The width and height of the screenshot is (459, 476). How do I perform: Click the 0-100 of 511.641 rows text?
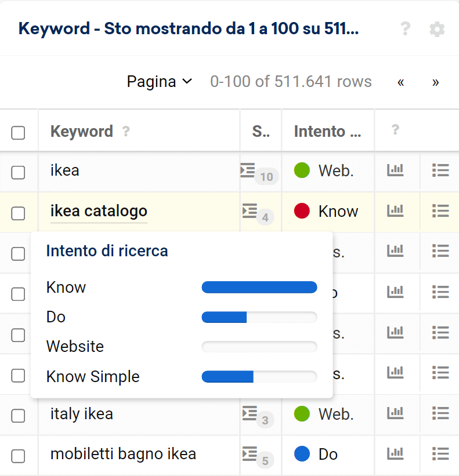pyautogui.click(x=291, y=82)
